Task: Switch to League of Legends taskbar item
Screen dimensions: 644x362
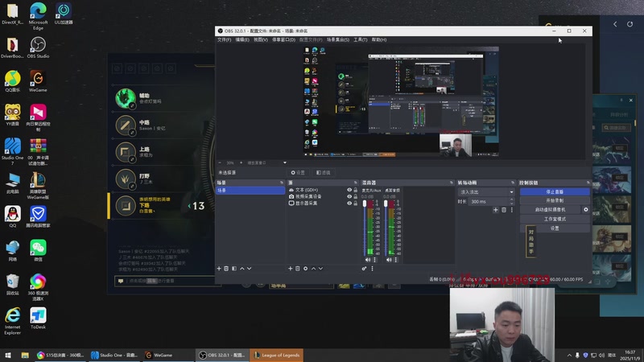Action: coord(276,356)
